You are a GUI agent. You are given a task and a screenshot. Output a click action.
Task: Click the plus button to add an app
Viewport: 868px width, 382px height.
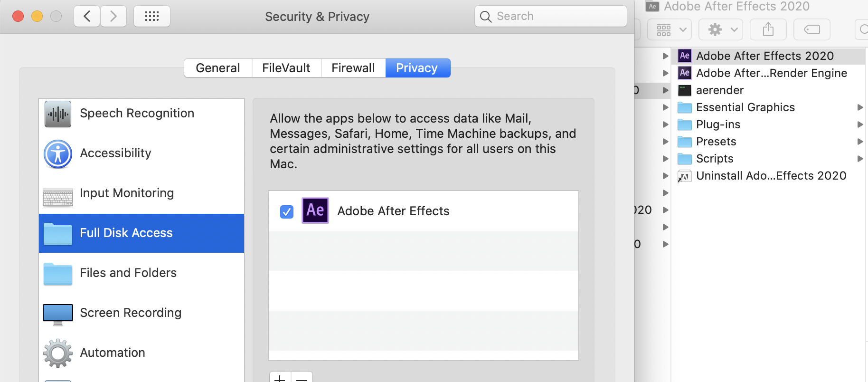280,378
